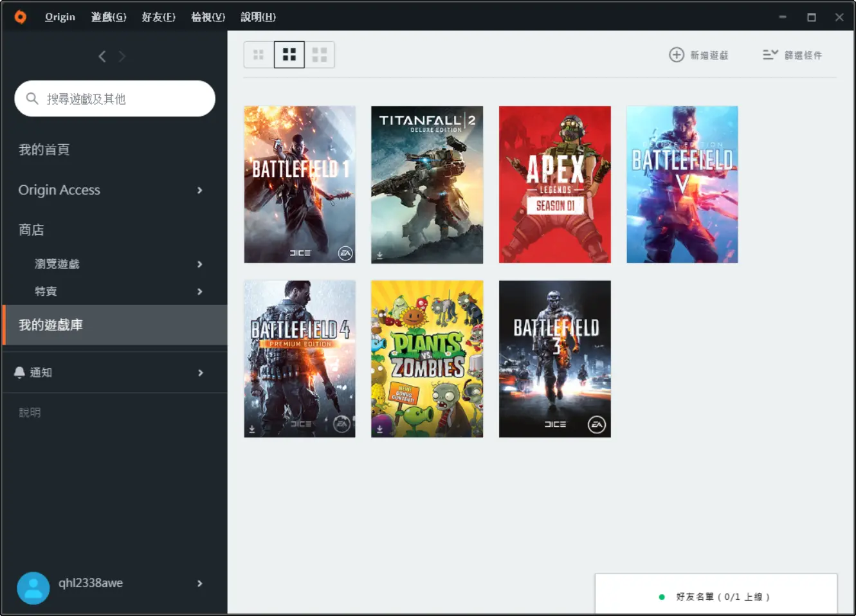
Task: Click the search games input field
Action: point(114,98)
